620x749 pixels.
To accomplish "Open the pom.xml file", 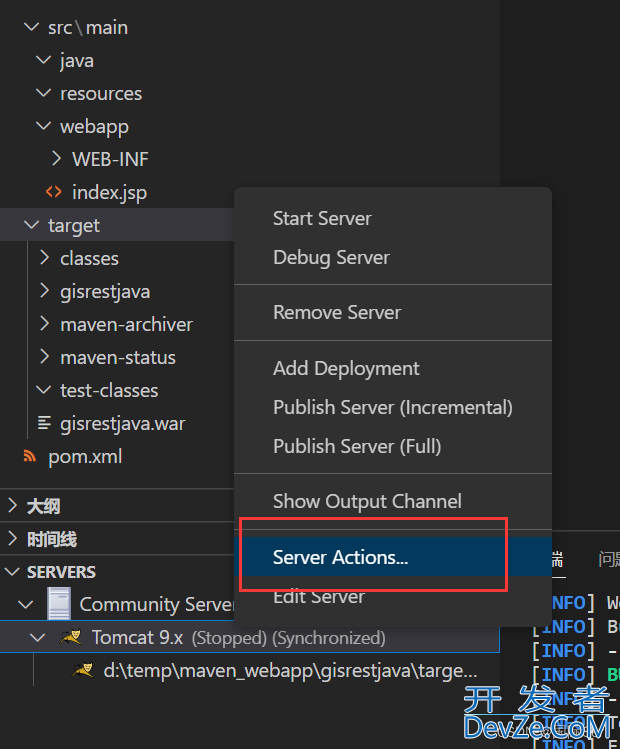I will [x=85, y=457].
